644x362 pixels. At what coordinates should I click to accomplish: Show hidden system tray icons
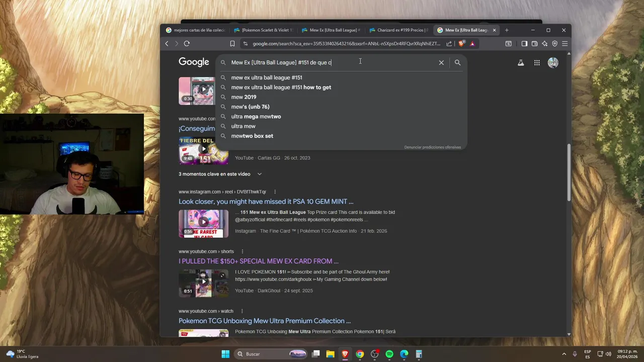(x=564, y=354)
